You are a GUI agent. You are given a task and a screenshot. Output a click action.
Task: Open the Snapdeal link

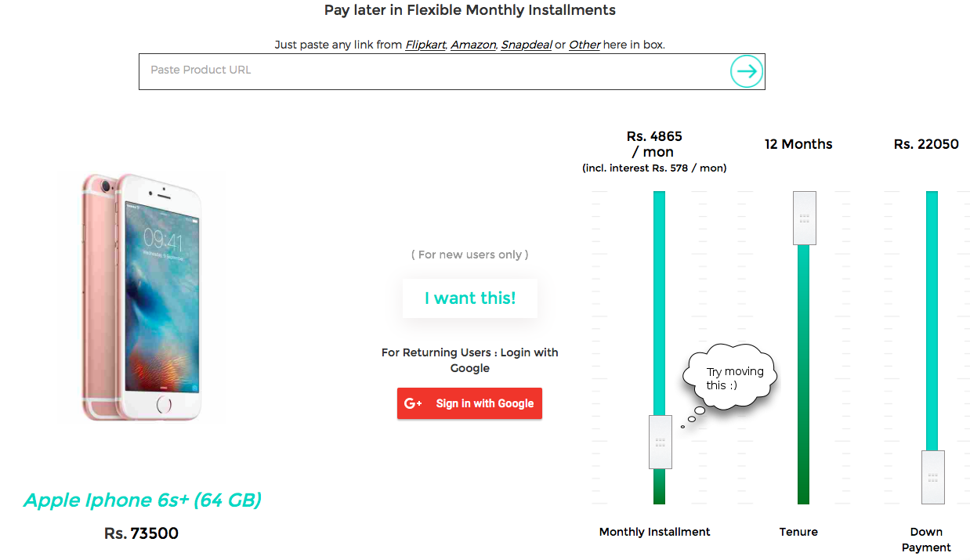tap(526, 45)
